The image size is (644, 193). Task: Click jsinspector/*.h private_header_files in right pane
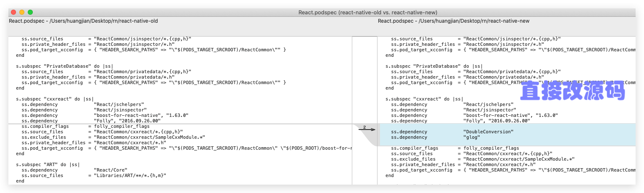pos(468,44)
